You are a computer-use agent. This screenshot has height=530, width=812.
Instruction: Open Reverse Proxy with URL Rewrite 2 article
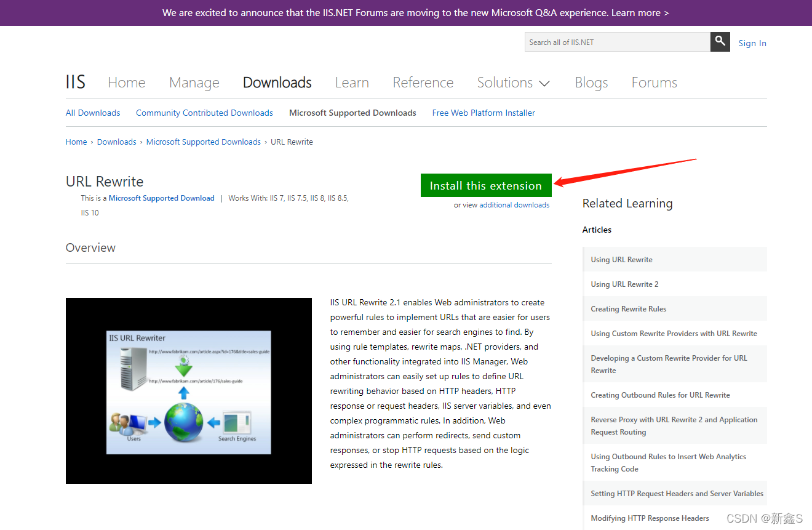click(674, 426)
